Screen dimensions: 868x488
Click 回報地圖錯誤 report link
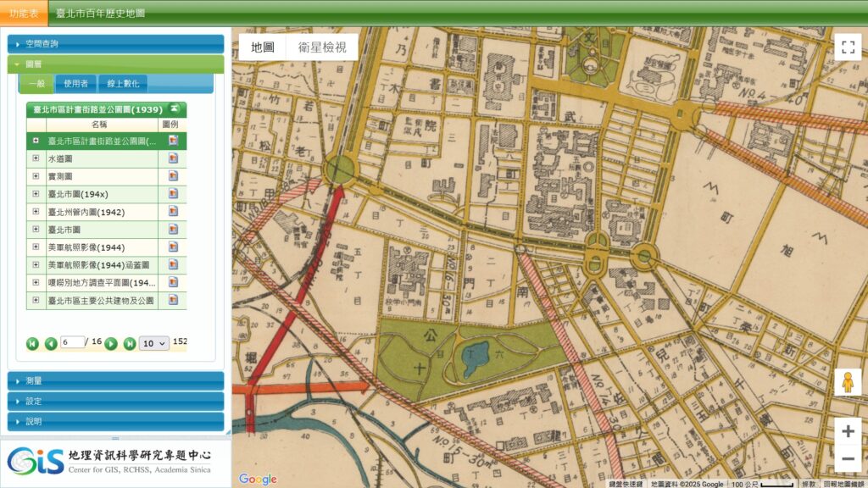click(843, 484)
